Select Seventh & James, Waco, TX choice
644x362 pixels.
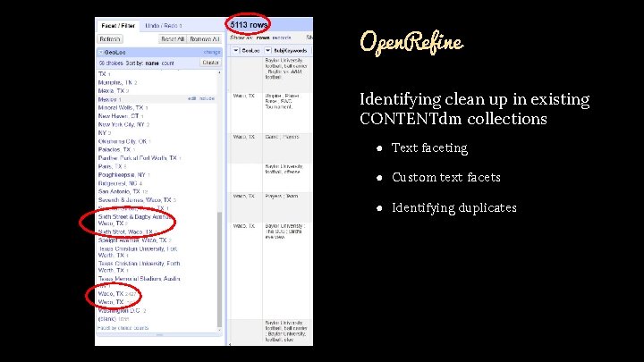(135, 200)
